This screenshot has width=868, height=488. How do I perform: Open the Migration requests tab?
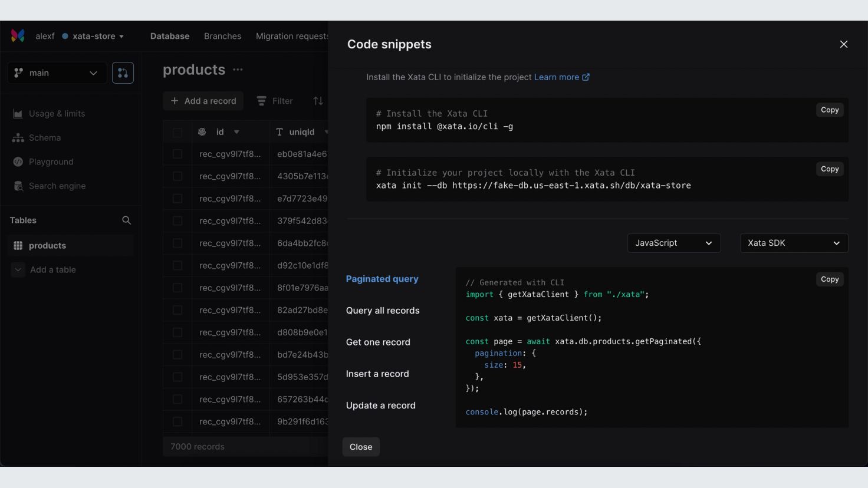click(292, 36)
